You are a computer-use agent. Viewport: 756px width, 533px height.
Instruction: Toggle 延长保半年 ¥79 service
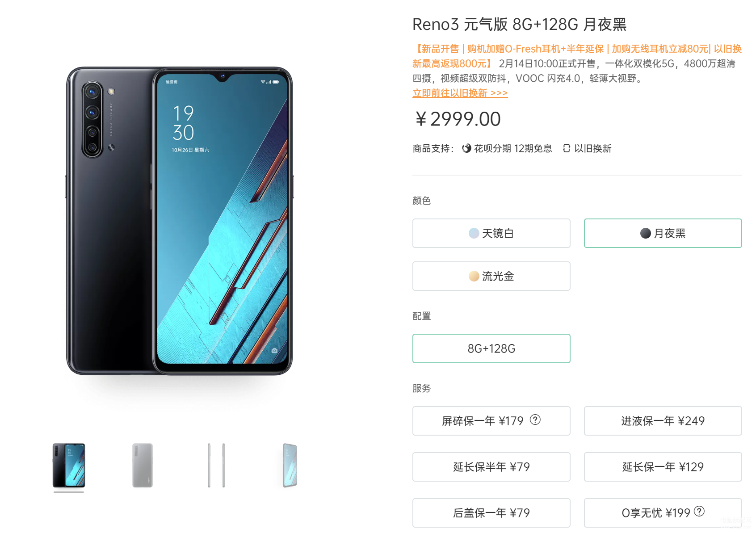click(x=491, y=467)
